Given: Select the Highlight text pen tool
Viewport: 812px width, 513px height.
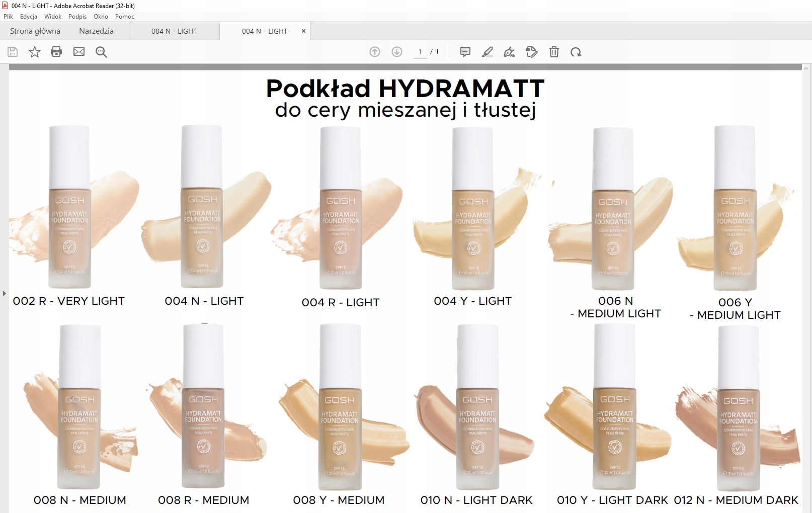Looking at the screenshot, I should pos(488,52).
